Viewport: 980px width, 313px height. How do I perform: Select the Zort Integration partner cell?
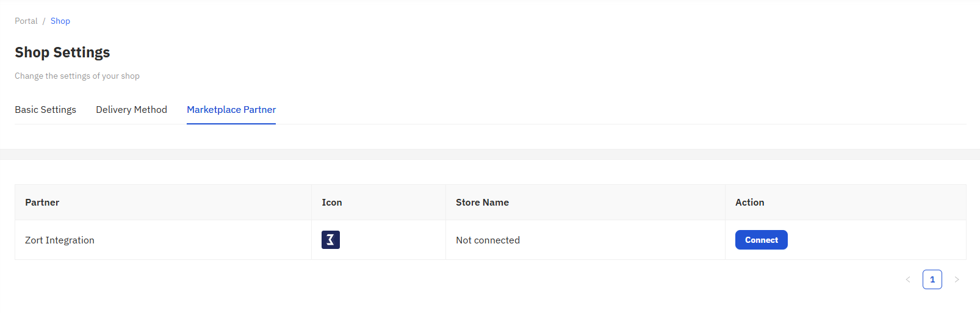[x=163, y=240]
